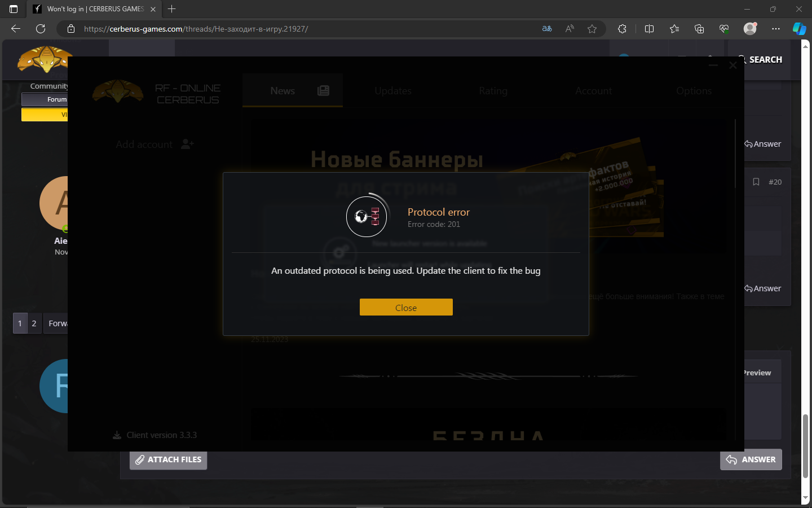812x508 pixels.
Task: Click Answer inside post #20
Action: click(x=763, y=288)
